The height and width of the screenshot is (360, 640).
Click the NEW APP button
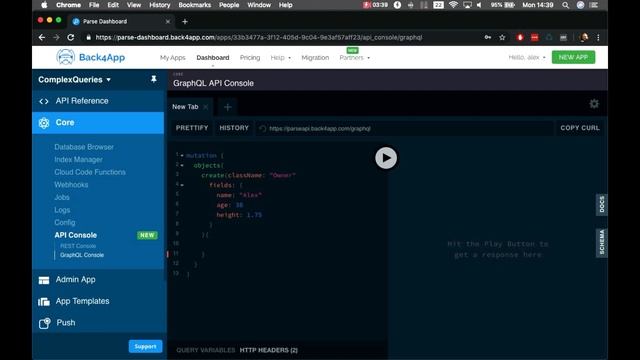573,57
